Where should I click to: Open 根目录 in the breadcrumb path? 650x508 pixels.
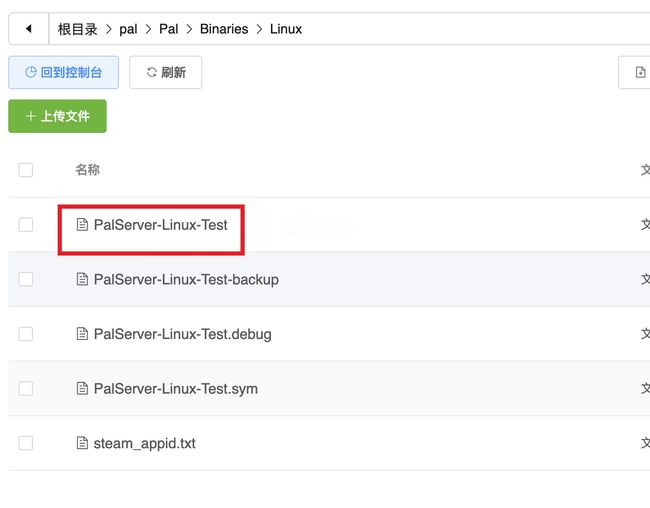click(78, 29)
